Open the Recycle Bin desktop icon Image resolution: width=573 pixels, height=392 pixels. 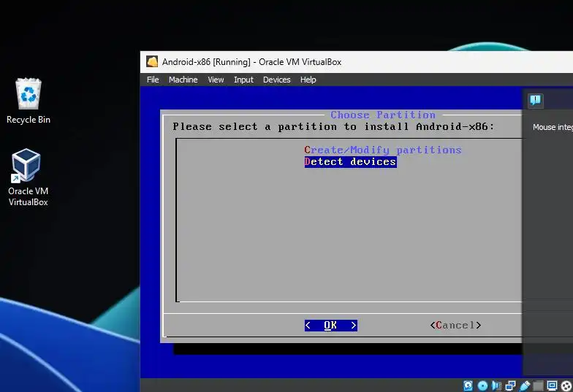[x=28, y=101]
